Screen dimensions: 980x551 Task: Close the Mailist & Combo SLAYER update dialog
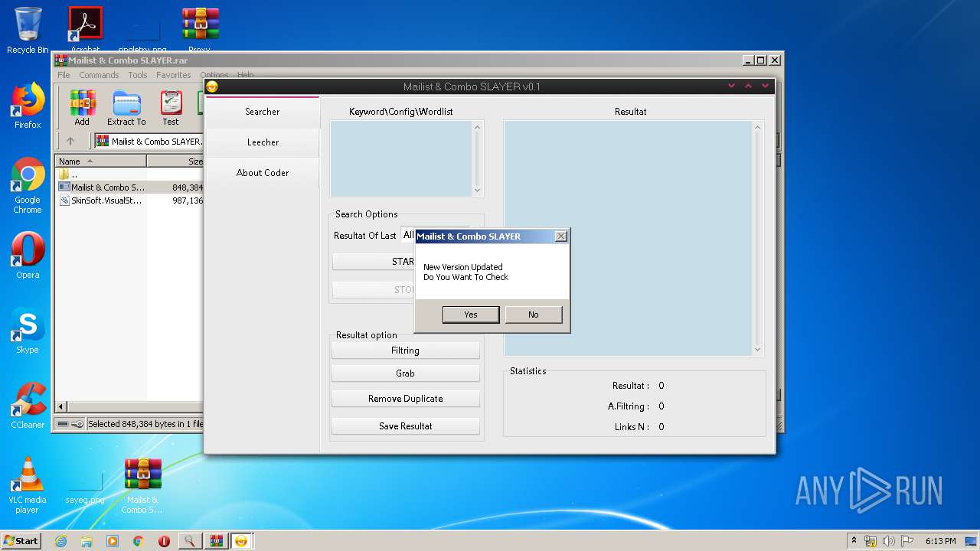point(560,236)
